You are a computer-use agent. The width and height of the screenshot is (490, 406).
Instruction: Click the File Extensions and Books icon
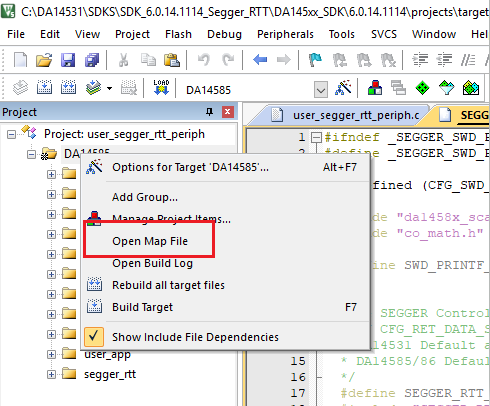[375, 88]
